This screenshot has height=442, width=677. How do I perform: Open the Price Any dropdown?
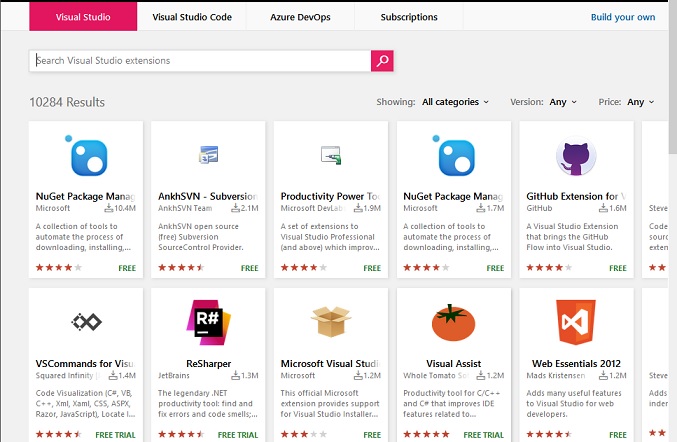641,102
